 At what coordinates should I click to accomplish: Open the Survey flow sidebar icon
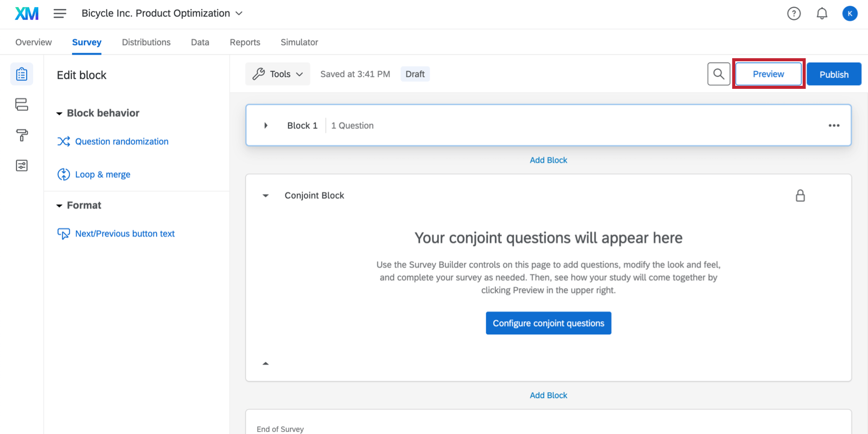(21, 105)
